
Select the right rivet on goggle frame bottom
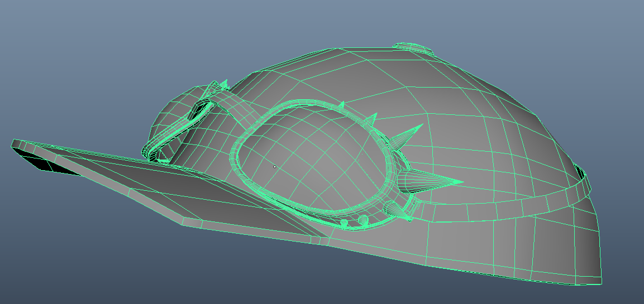(363, 220)
